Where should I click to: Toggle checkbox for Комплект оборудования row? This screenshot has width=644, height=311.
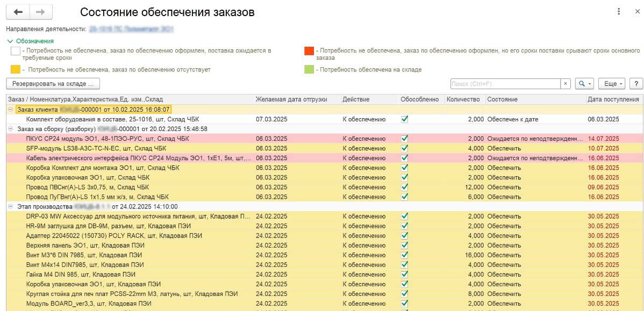405,119
